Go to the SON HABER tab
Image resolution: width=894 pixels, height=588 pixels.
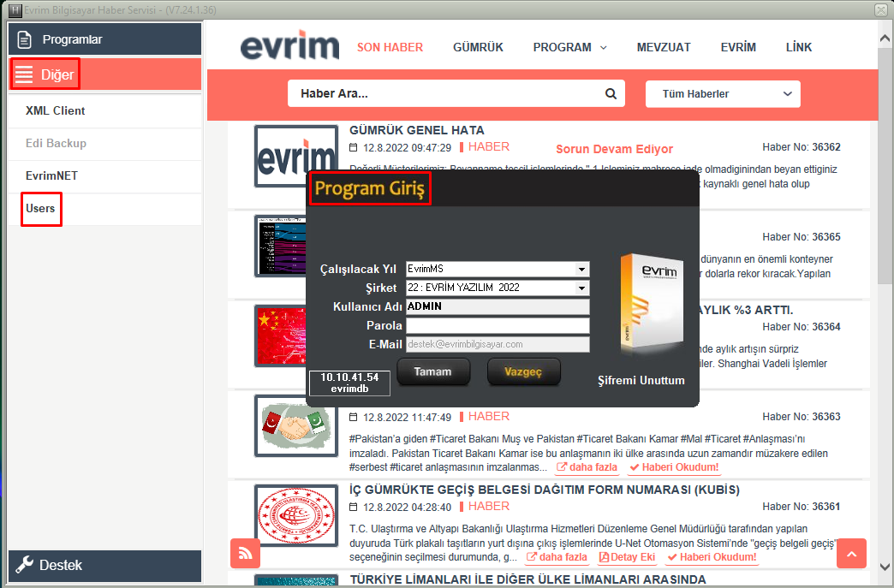tap(390, 47)
